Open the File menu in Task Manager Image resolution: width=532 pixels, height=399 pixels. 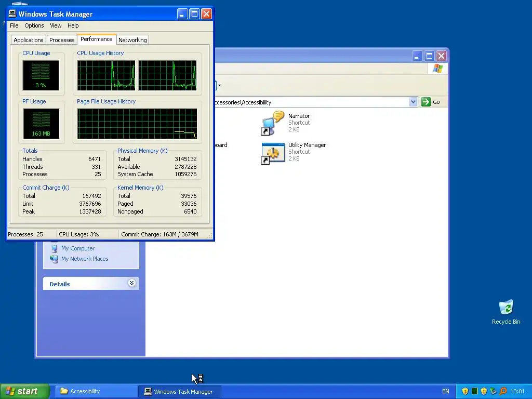pyautogui.click(x=14, y=25)
